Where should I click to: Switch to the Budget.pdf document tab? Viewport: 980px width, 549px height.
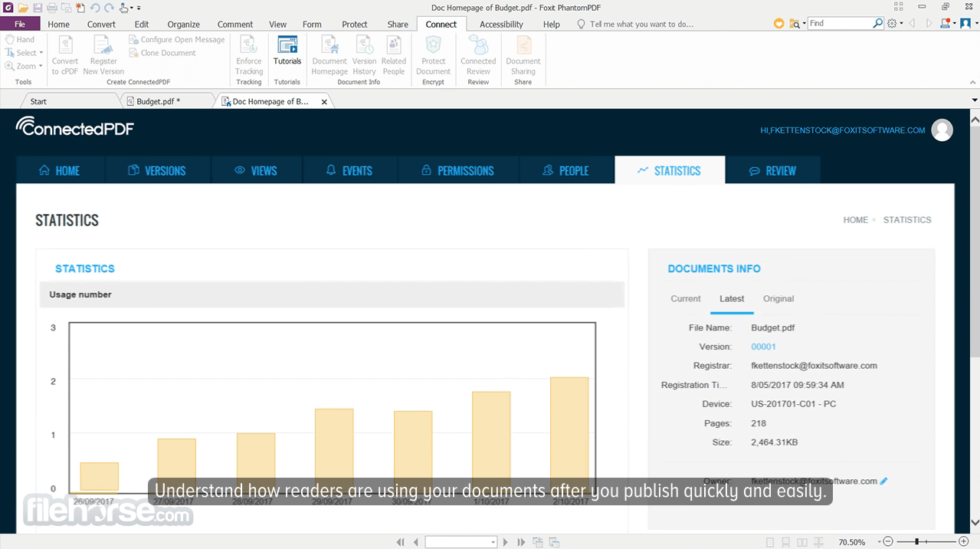tap(166, 100)
